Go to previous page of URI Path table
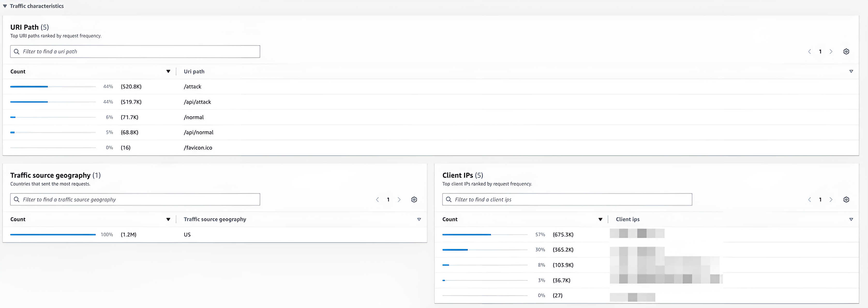This screenshot has width=868, height=308. [809, 52]
